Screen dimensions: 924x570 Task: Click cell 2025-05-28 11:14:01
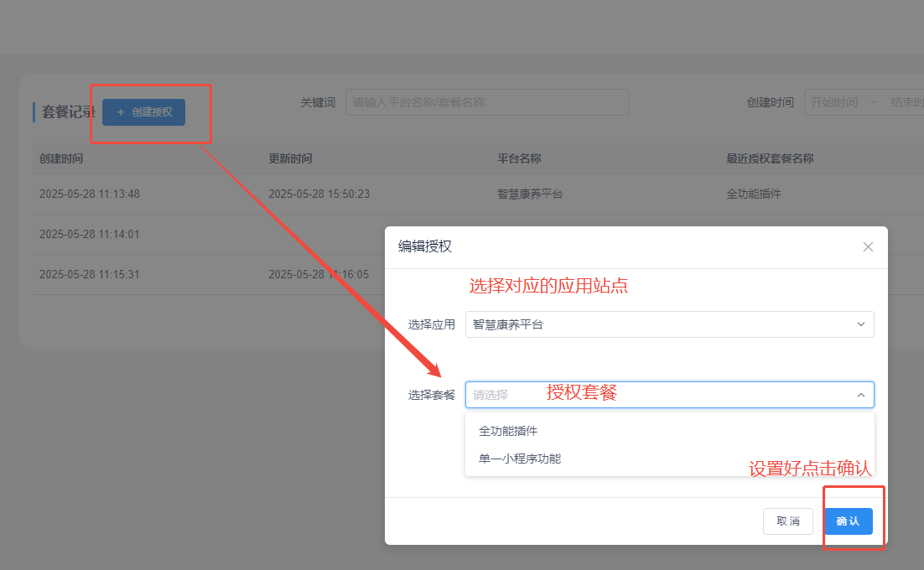pos(90,235)
